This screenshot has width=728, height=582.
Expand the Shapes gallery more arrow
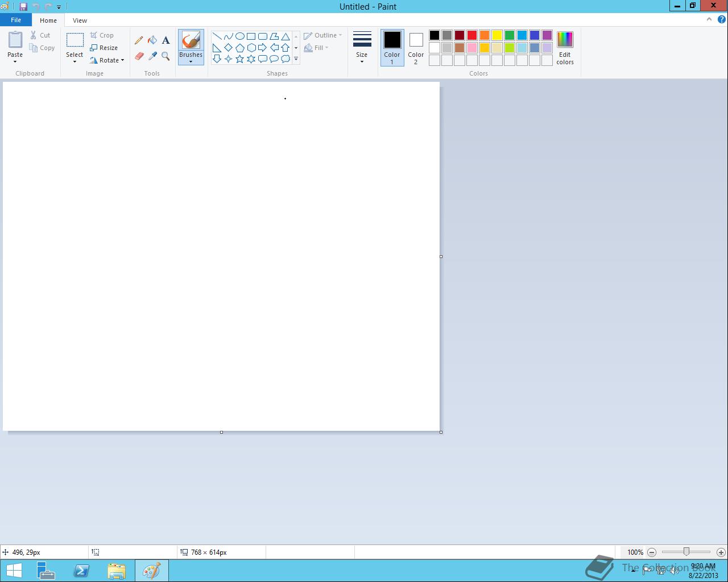tap(296, 59)
